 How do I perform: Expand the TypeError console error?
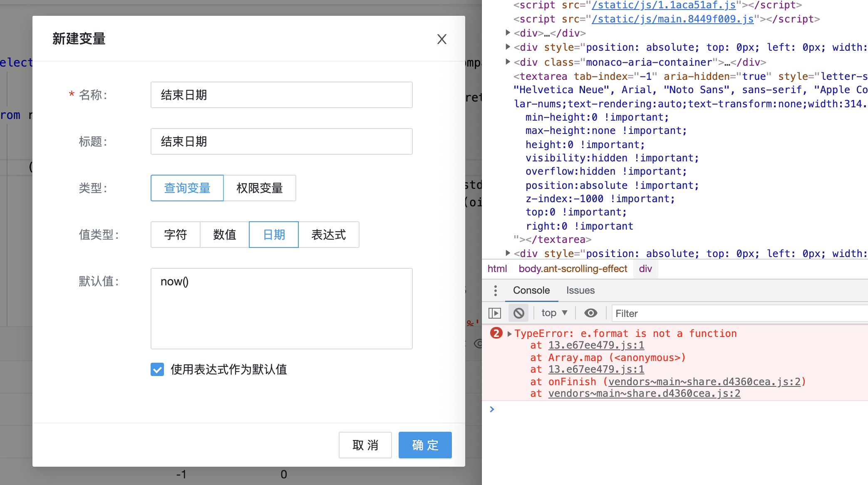(509, 333)
